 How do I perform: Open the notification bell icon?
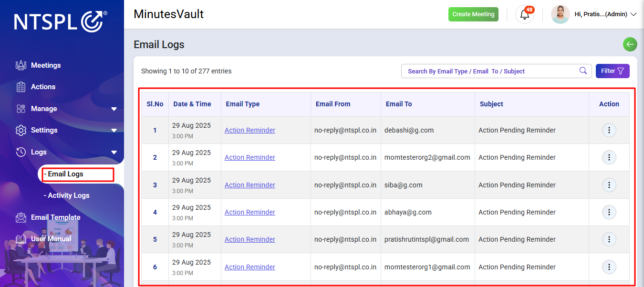coord(525,14)
